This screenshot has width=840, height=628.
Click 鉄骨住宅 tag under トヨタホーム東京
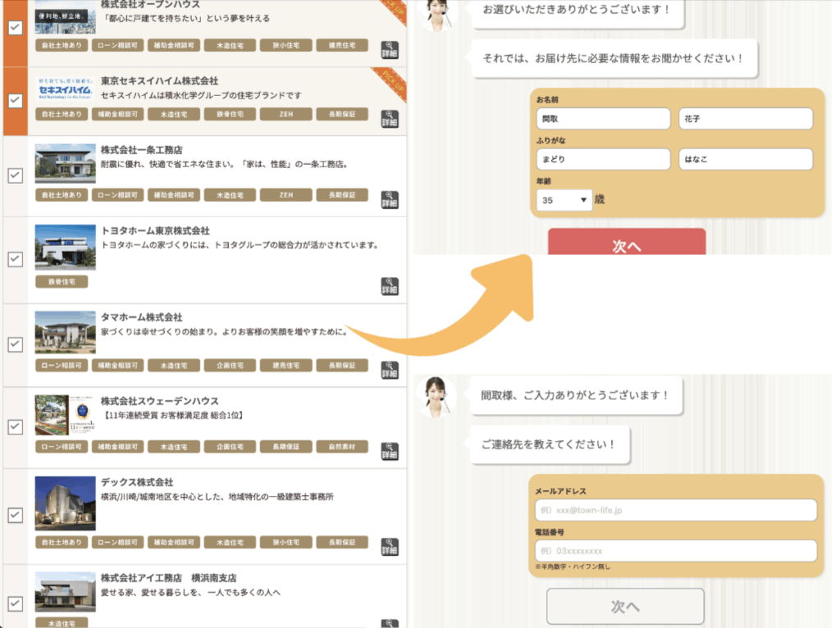62,281
